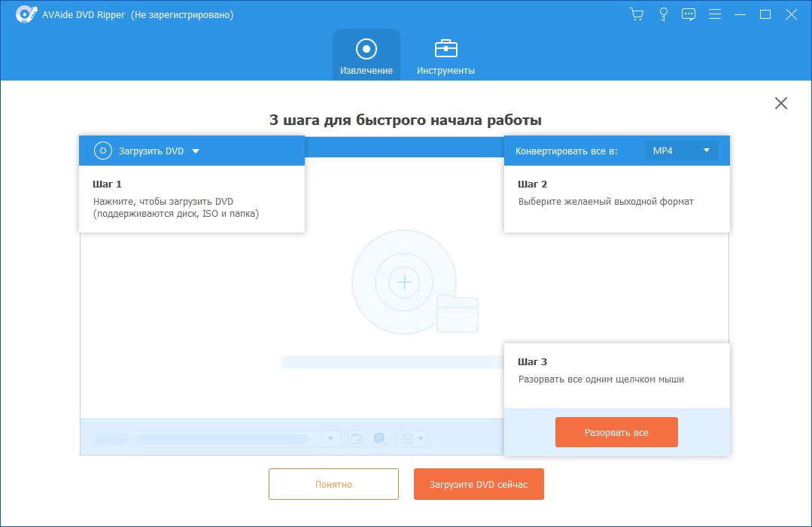Switch to the Извлечение tab

366,53
